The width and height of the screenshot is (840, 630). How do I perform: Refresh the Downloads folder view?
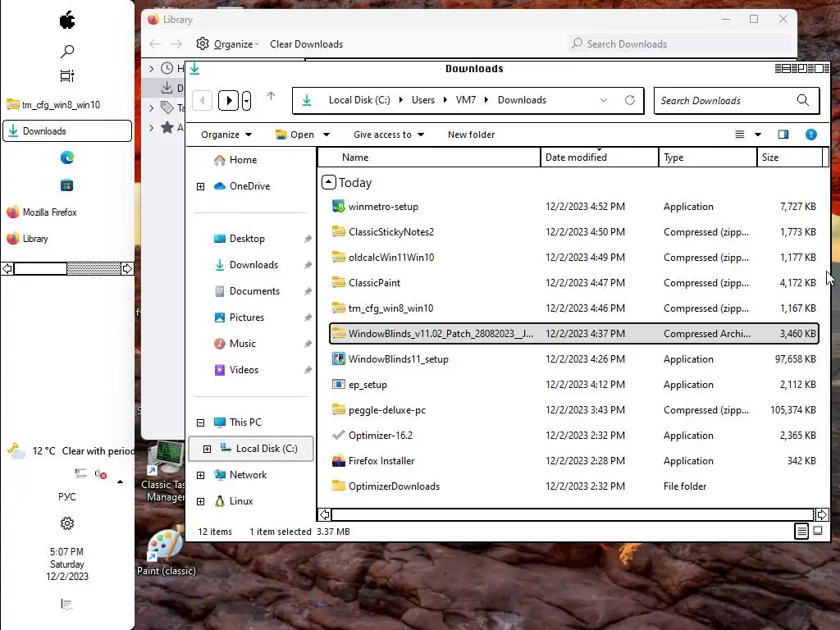(x=630, y=100)
